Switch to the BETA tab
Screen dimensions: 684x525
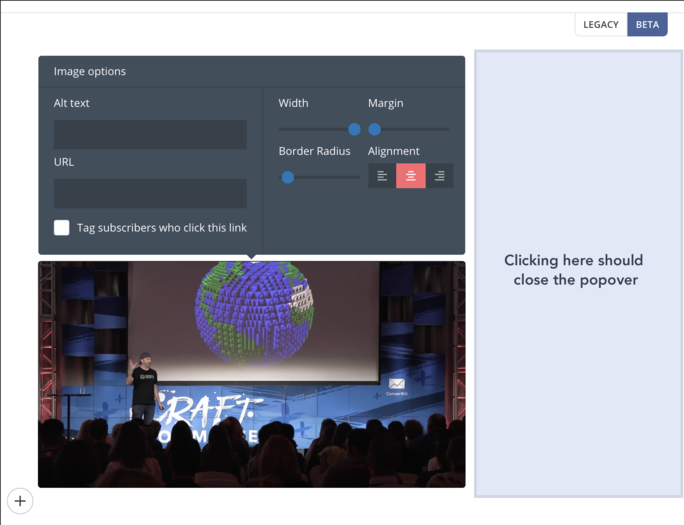tap(647, 25)
